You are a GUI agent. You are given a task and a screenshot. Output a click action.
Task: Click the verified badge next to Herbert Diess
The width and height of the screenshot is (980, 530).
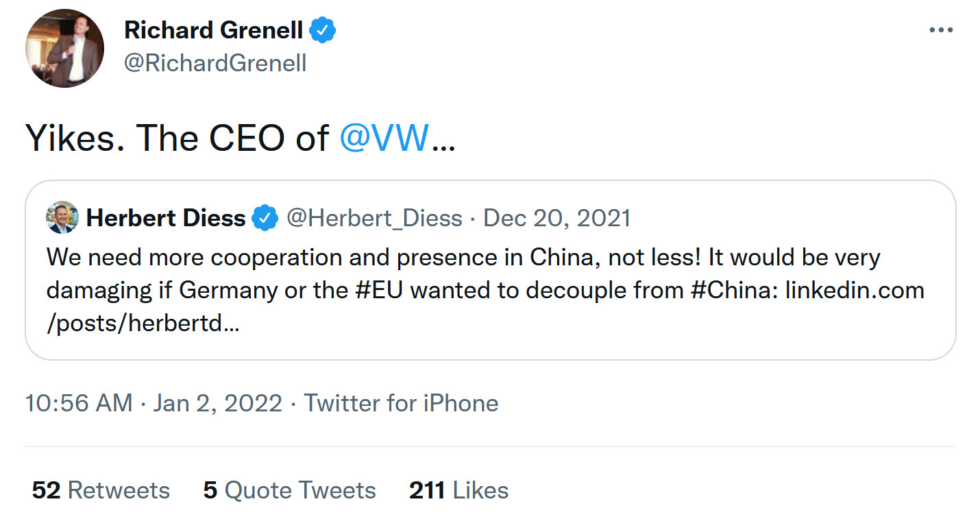tap(265, 218)
